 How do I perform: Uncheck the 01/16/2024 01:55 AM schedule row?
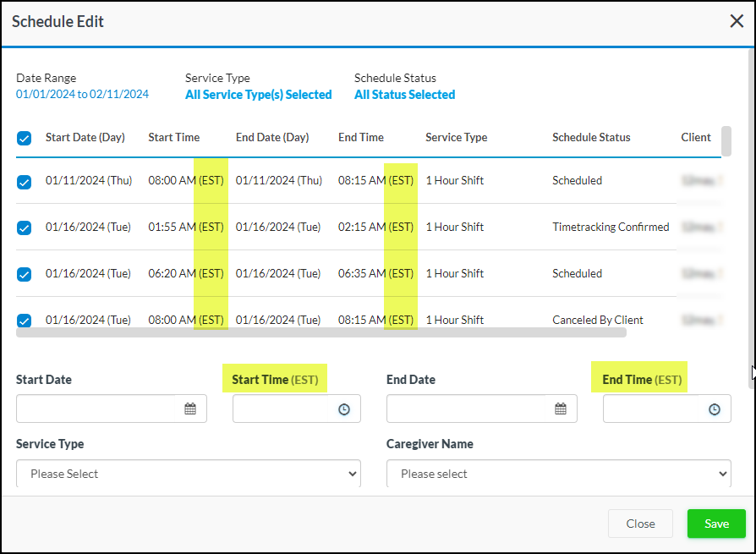coord(25,228)
